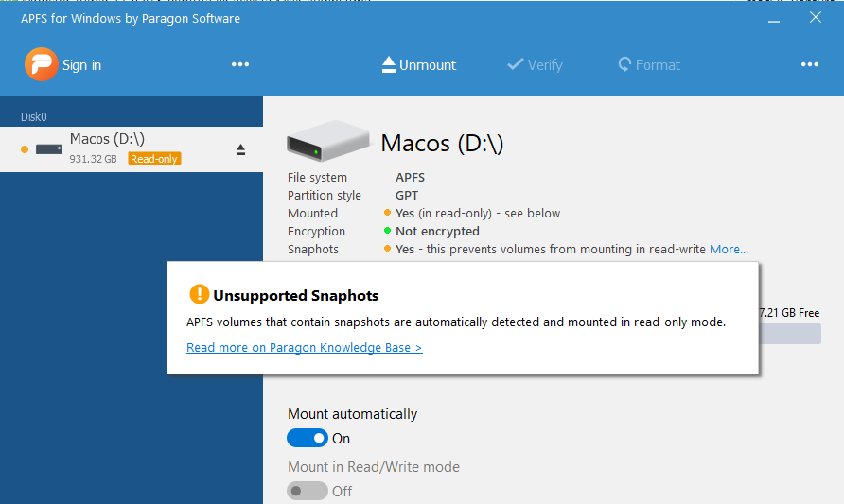Click the orange status dot in sidebar volume row

25,149
